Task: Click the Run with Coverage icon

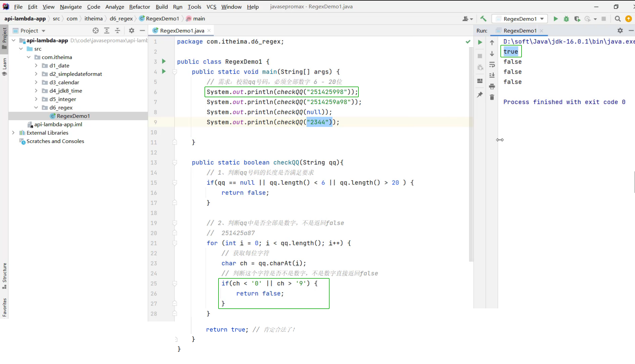Action: click(x=577, y=19)
